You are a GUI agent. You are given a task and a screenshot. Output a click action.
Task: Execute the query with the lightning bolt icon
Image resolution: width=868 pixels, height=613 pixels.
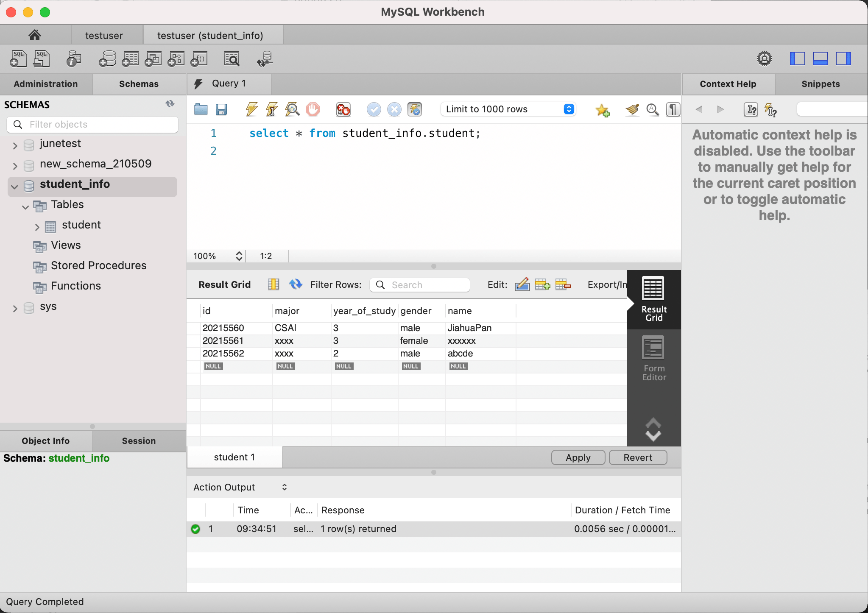251,109
